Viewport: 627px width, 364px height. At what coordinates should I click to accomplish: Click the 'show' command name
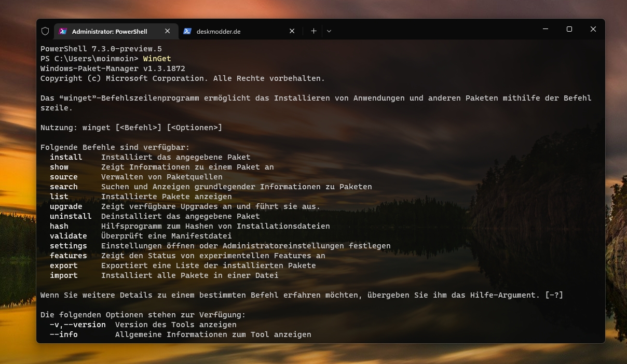pyautogui.click(x=59, y=167)
